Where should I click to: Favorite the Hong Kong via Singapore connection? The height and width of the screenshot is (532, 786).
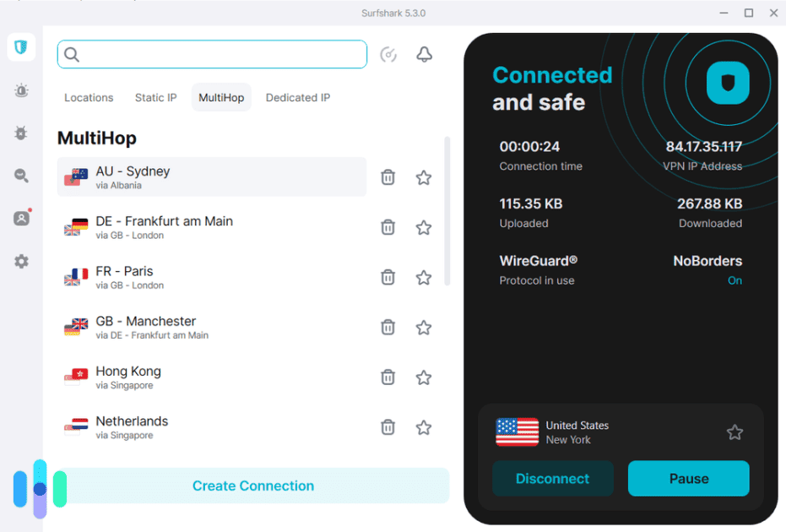click(423, 377)
